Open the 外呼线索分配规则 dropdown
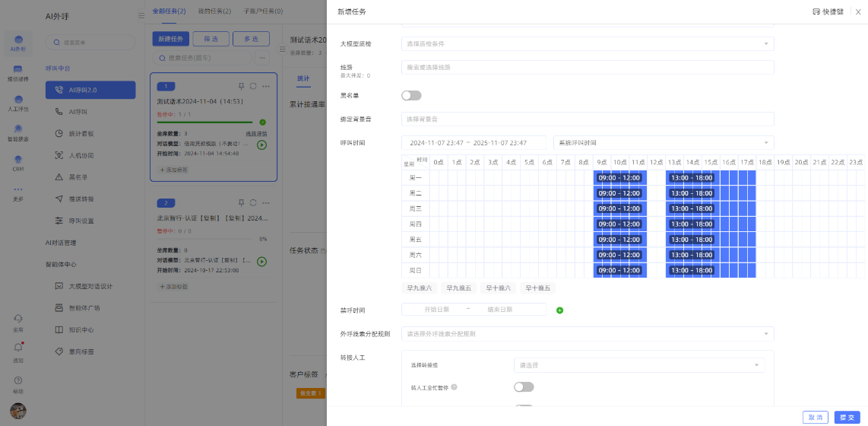The image size is (868, 426). [x=587, y=334]
